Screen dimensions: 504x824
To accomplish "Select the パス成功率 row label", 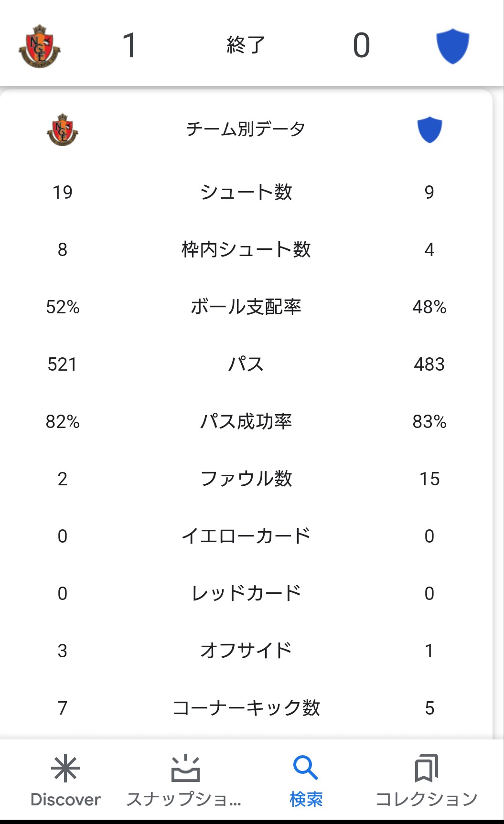I will point(246,421).
